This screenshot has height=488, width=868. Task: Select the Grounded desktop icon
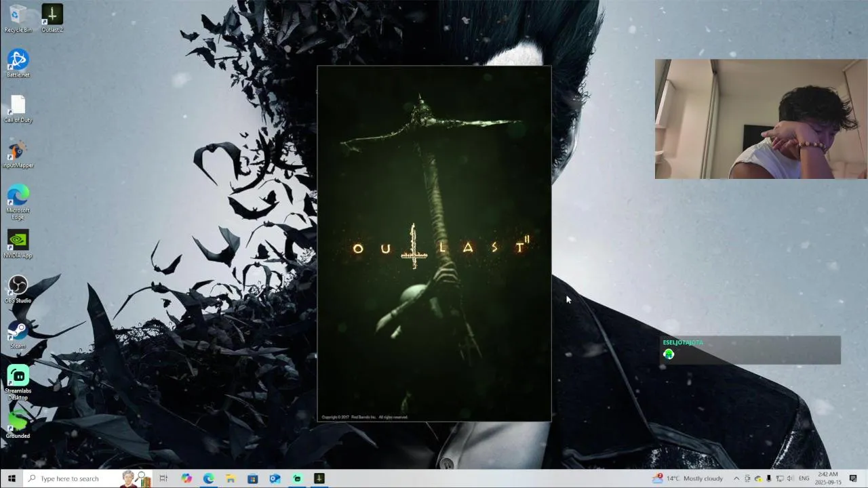point(18,425)
